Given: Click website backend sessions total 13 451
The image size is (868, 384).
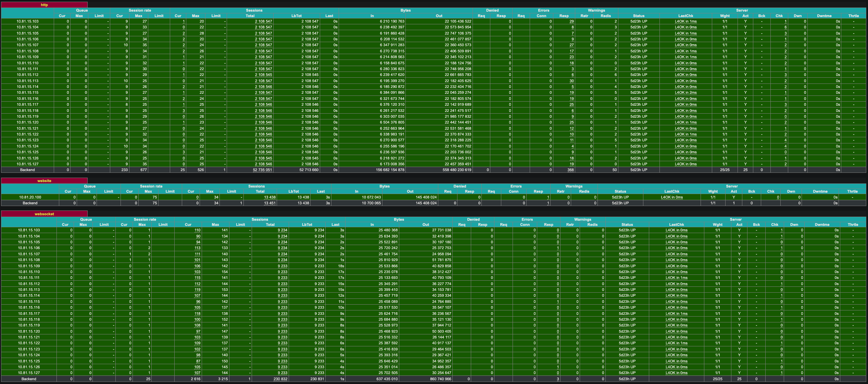Looking at the screenshot, I should coord(270,203).
